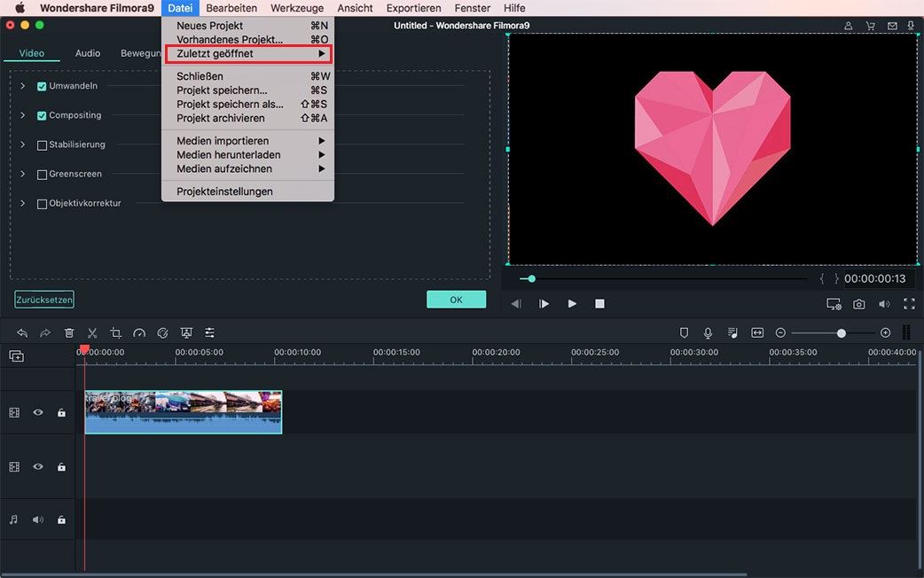Stop the preview playback

tap(600, 304)
